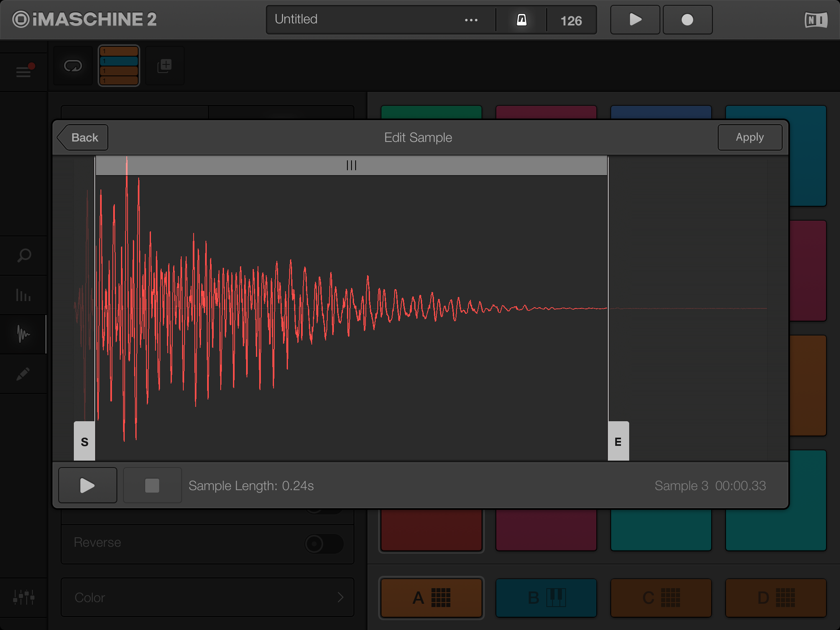Apply the sample edit

pos(750,137)
